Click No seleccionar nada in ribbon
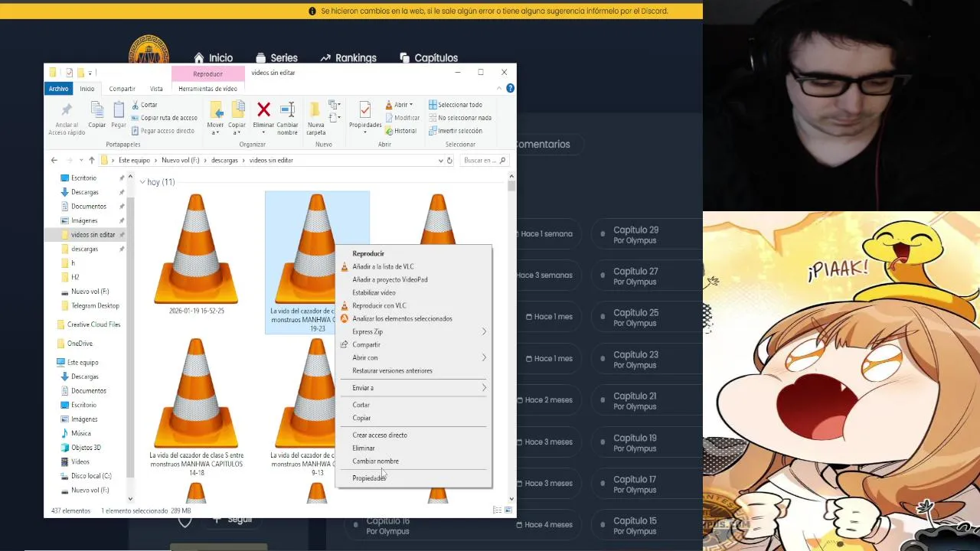Image resolution: width=980 pixels, height=551 pixels. (459, 118)
